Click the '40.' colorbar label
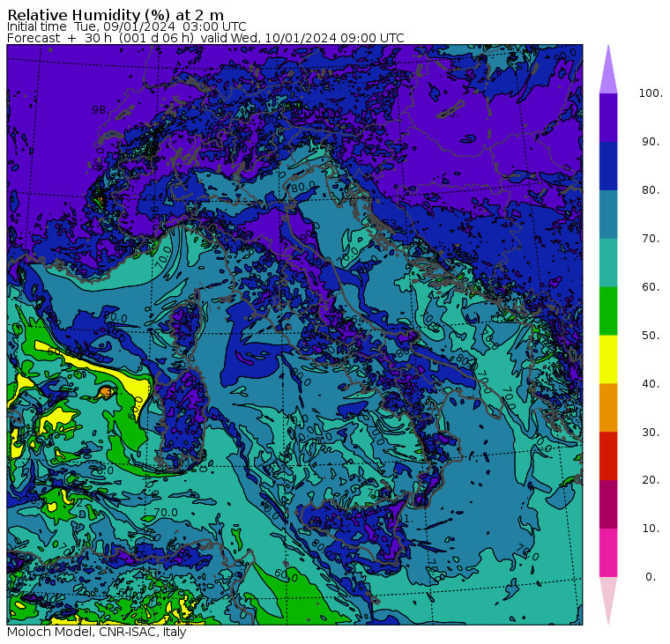This screenshot has height=644, width=670. [651, 383]
